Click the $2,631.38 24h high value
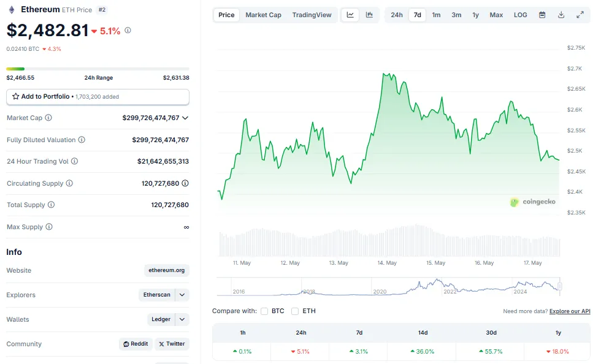Image resolution: width=593 pixels, height=364 pixels. pyautogui.click(x=176, y=77)
